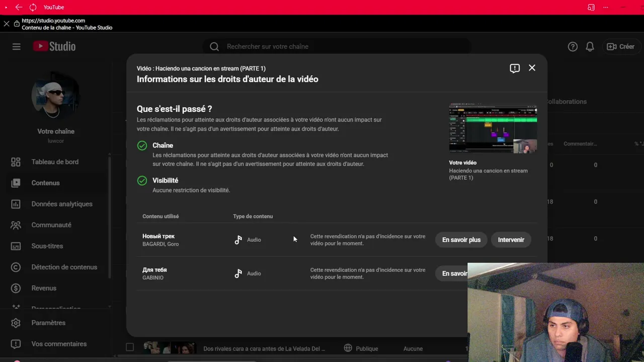
Task: Click the channel avatar picture
Action: coord(55,97)
